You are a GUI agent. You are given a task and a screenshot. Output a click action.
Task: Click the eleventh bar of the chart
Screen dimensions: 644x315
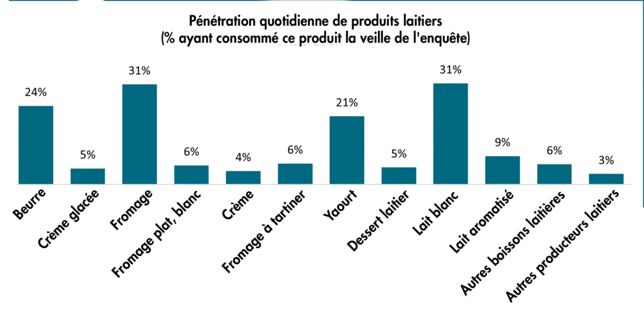554,174
